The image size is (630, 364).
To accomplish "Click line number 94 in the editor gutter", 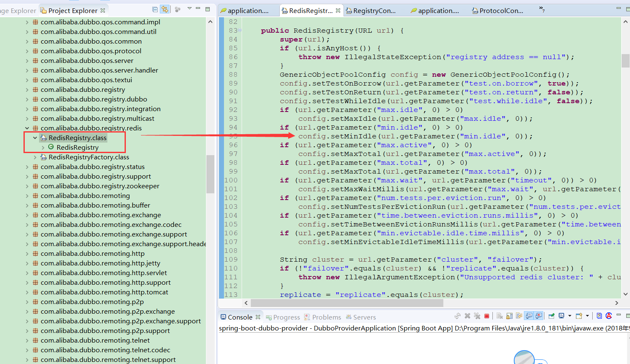I will point(233,127).
